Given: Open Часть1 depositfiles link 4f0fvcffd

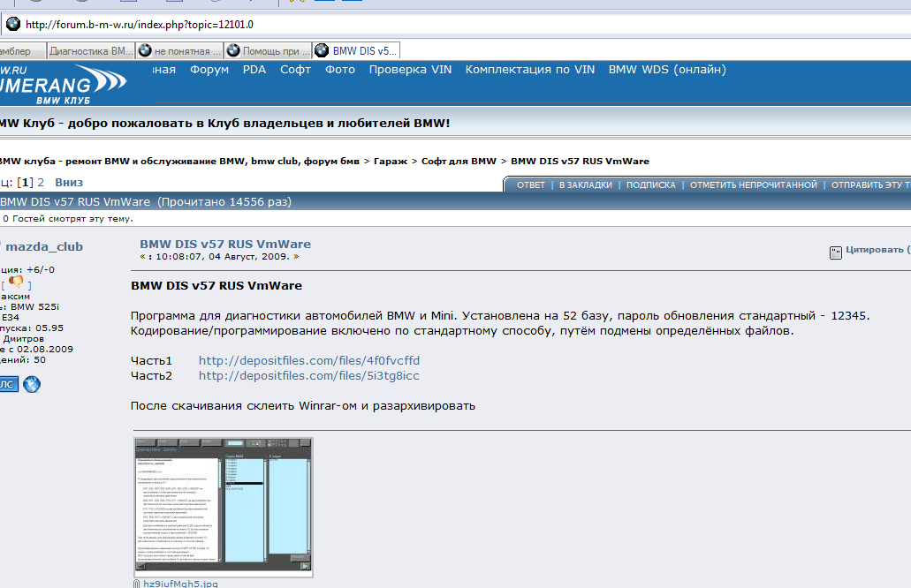Looking at the screenshot, I should click(309, 360).
